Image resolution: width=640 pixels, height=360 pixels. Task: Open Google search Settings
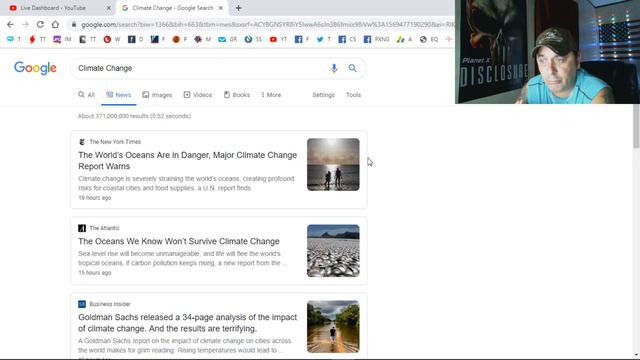[x=323, y=95]
